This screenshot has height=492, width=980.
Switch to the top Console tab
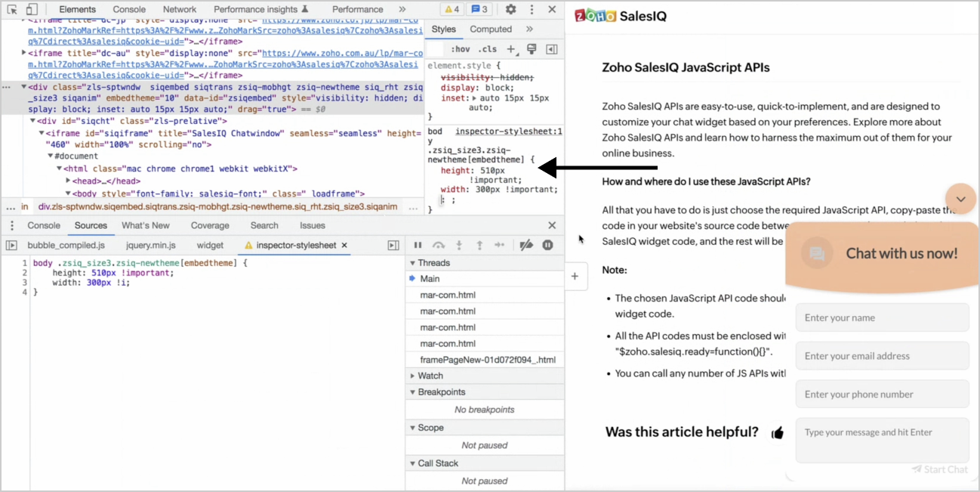pos(129,10)
